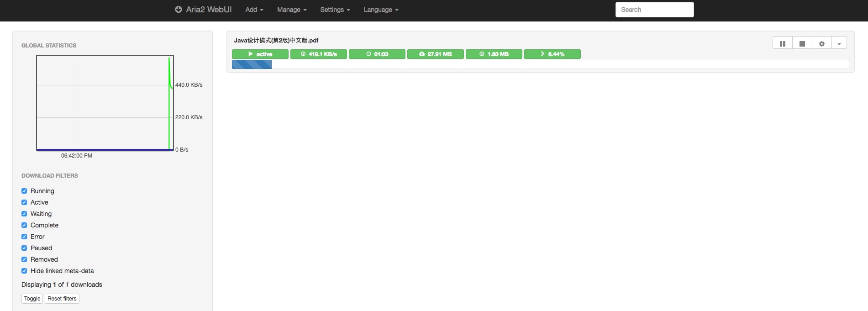Screen dimensions: 868x311
Task: Click into the Search input field
Action: click(654, 10)
